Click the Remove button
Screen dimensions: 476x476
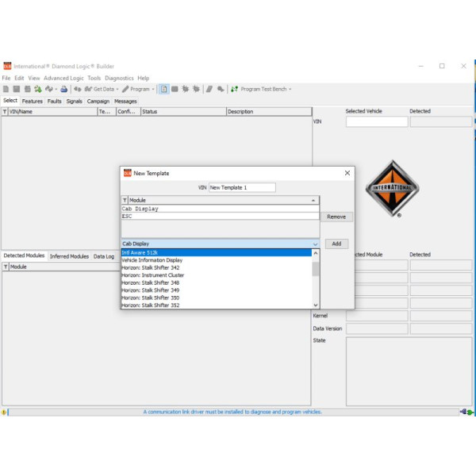point(336,217)
